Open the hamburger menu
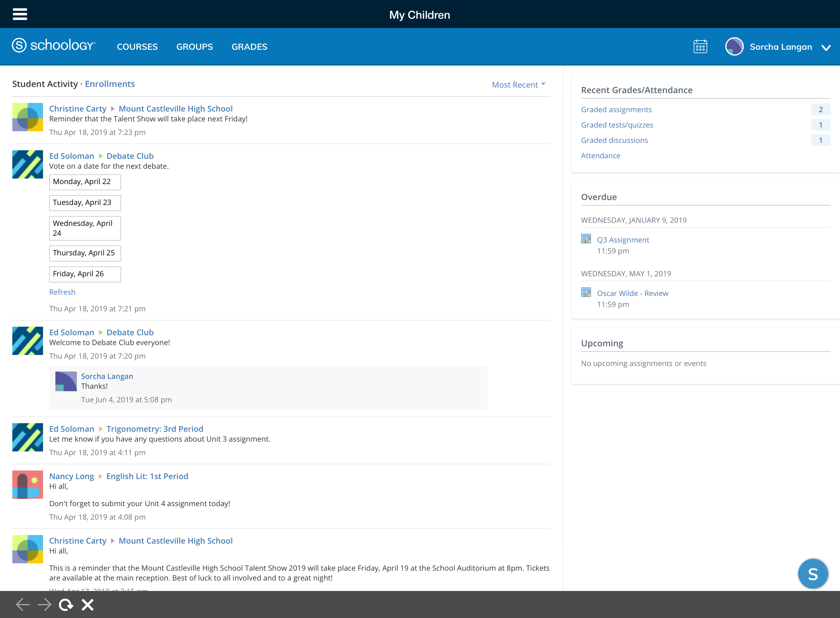 pyautogui.click(x=20, y=14)
